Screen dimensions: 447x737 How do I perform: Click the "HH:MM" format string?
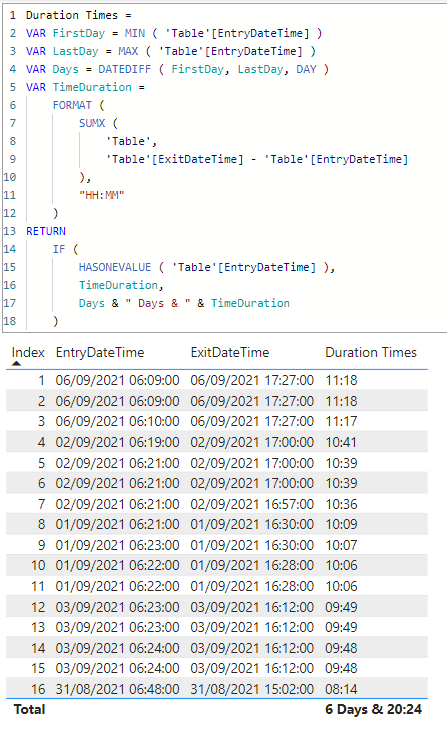click(102, 195)
